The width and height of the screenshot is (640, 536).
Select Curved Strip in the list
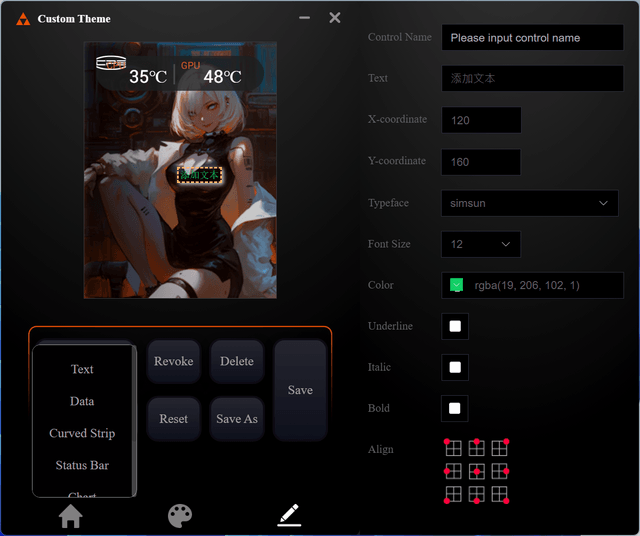[82, 433]
